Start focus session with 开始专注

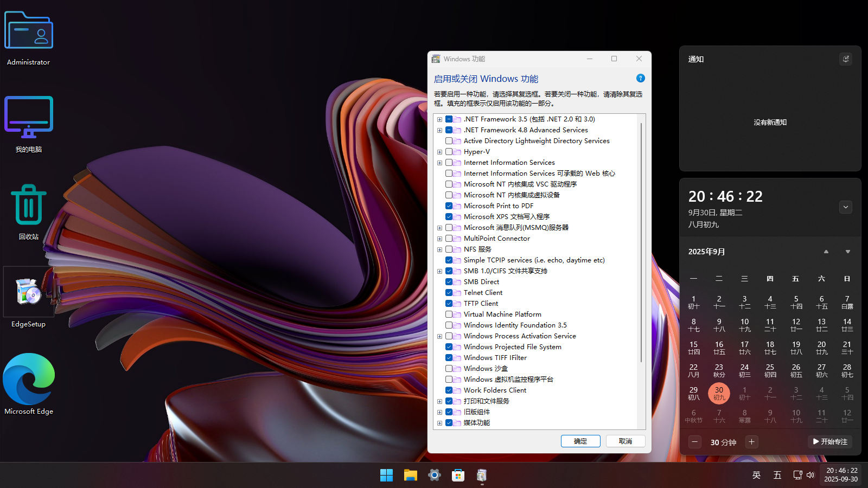tap(830, 442)
